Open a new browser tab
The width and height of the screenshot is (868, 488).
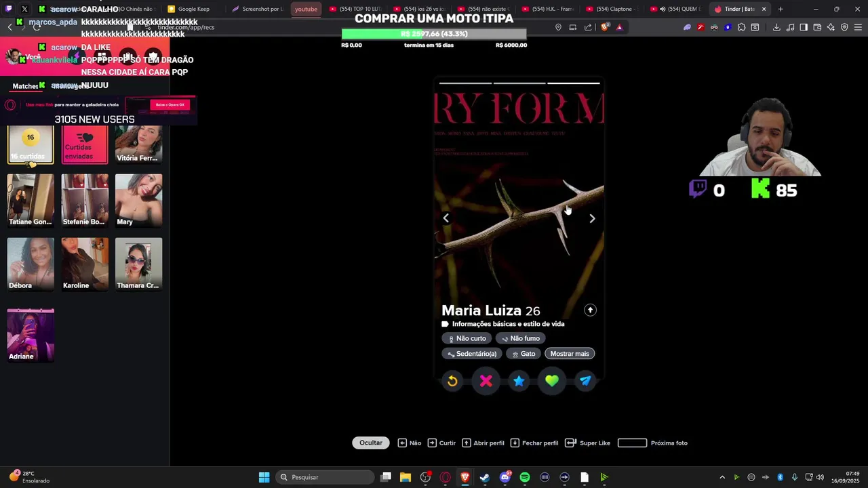tap(781, 9)
